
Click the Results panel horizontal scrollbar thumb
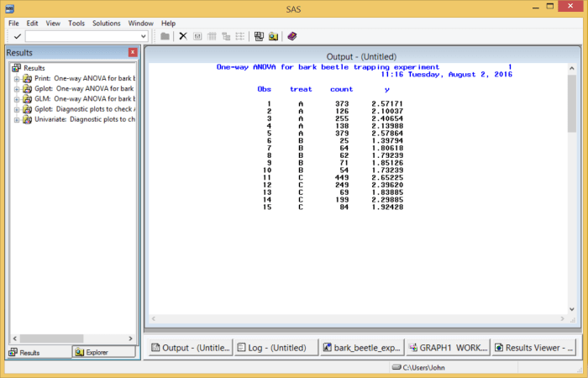coord(51,339)
